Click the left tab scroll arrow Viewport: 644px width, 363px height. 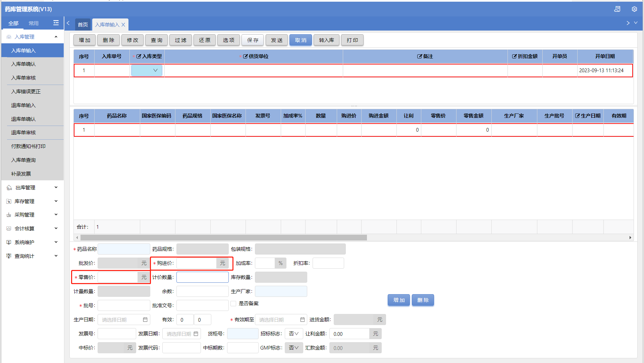point(68,23)
